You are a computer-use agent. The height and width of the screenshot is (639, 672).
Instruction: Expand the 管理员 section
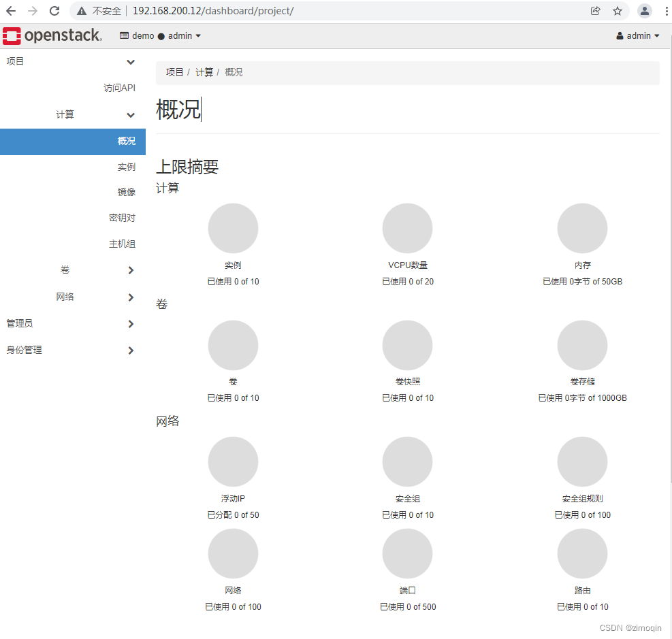[20, 323]
